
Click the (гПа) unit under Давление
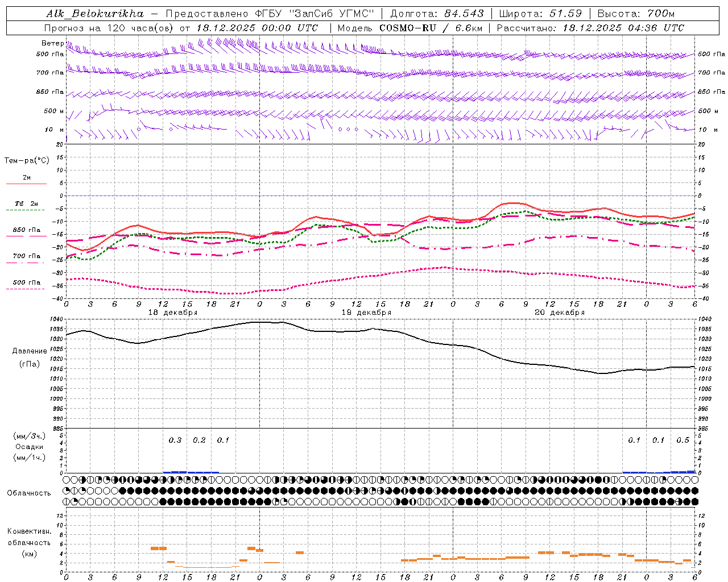30,364
